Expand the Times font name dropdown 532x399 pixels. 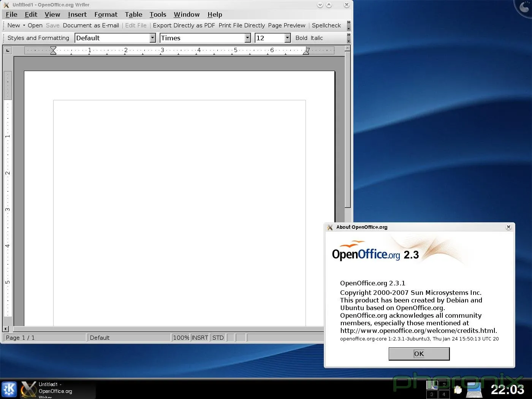(x=248, y=38)
